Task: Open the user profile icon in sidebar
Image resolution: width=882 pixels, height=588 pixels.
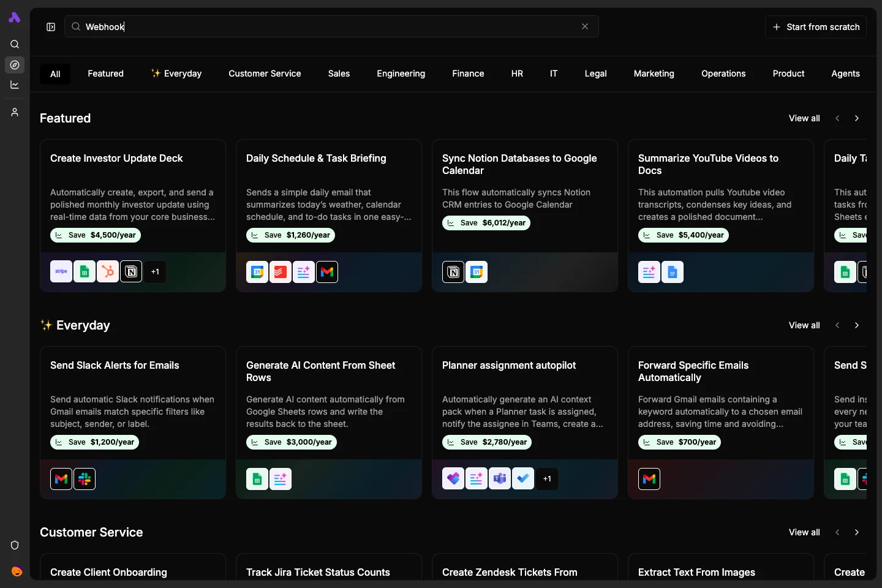Action: tap(15, 112)
